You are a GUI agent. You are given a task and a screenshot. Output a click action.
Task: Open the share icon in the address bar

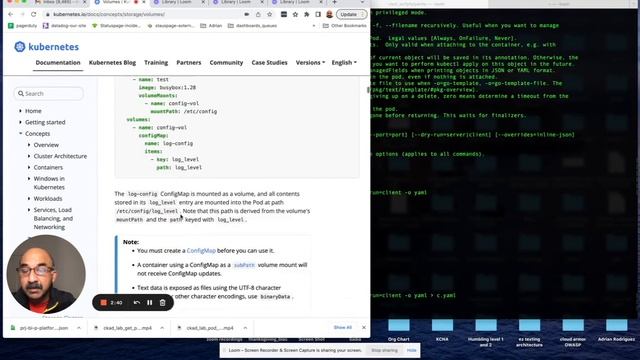[258, 14]
